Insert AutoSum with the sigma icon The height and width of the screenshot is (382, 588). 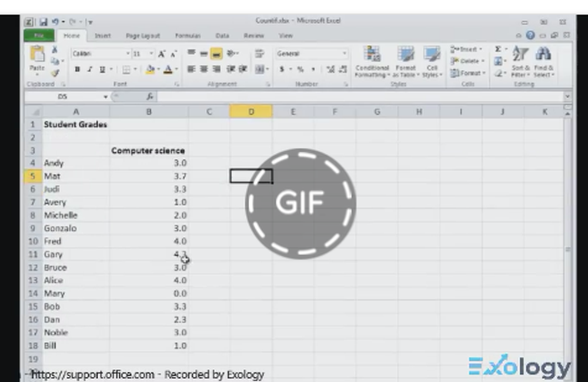click(498, 49)
